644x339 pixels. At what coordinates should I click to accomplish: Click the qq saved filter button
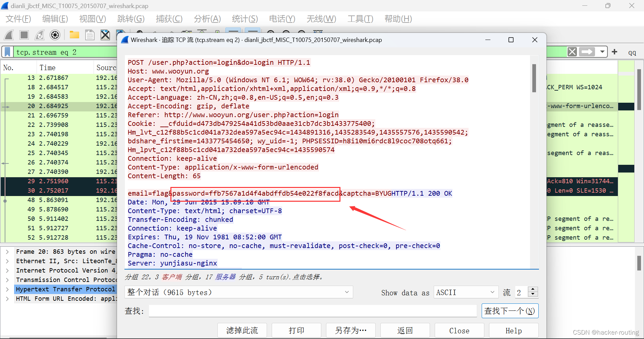(632, 52)
